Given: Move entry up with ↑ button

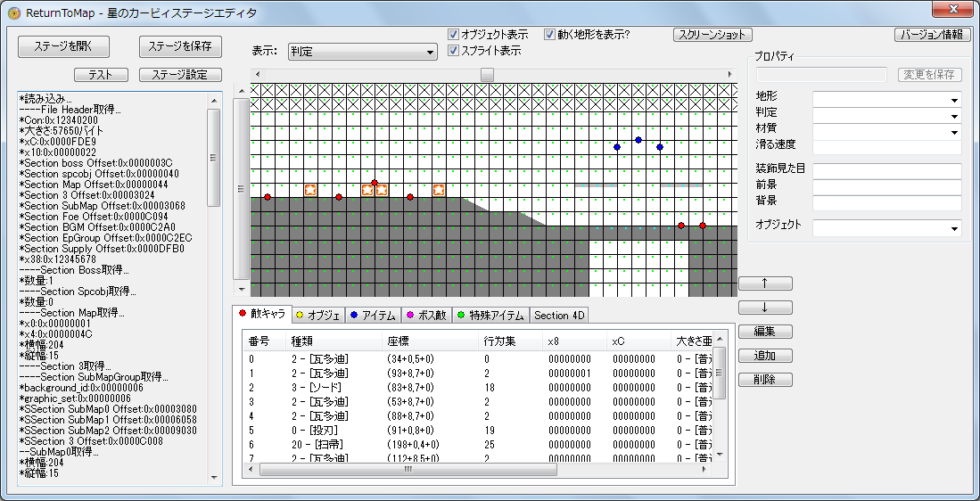Looking at the screenshot, I should tap(765, 283).
